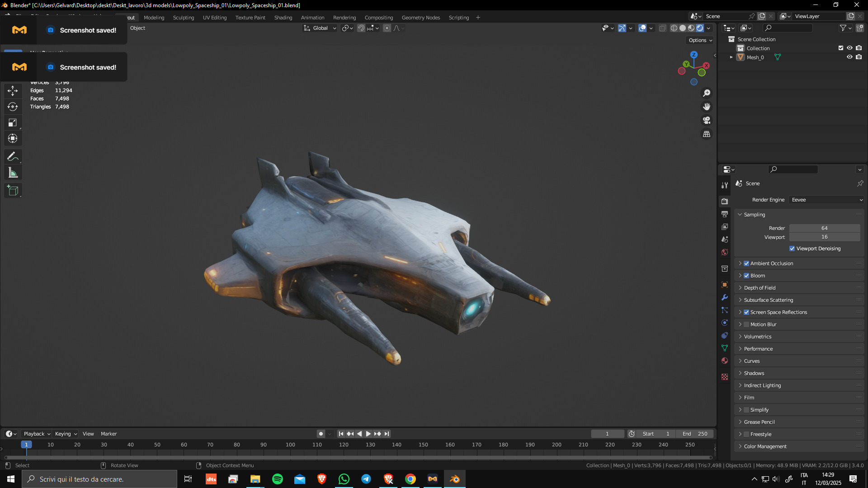Toggle viewport gizmos display
868x488 pixels.
(622, 28)
